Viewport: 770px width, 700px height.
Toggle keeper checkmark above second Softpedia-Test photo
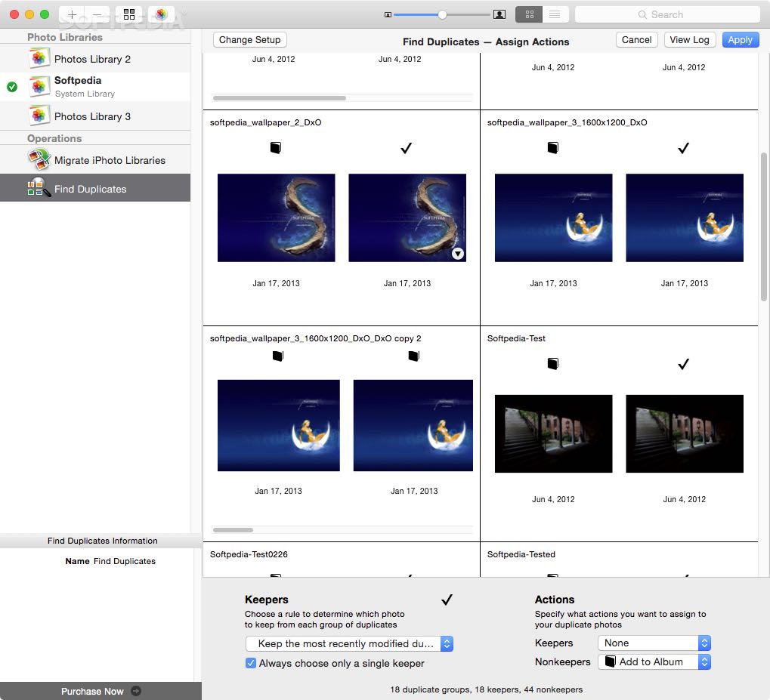684,364
